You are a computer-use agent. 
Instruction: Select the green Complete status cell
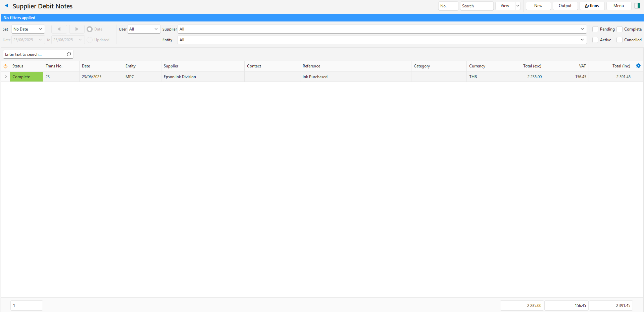(x=26, y=77)
